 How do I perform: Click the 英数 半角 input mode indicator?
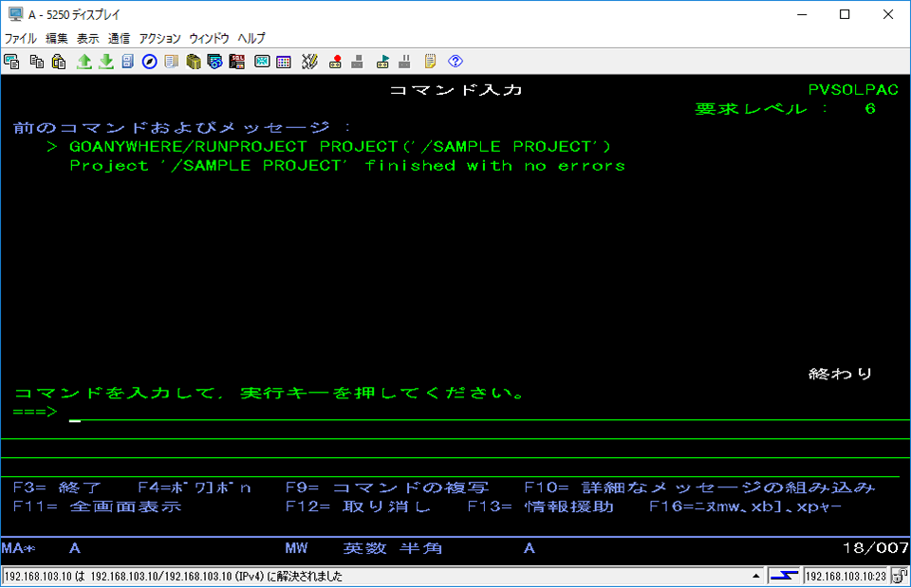point(392,548)
